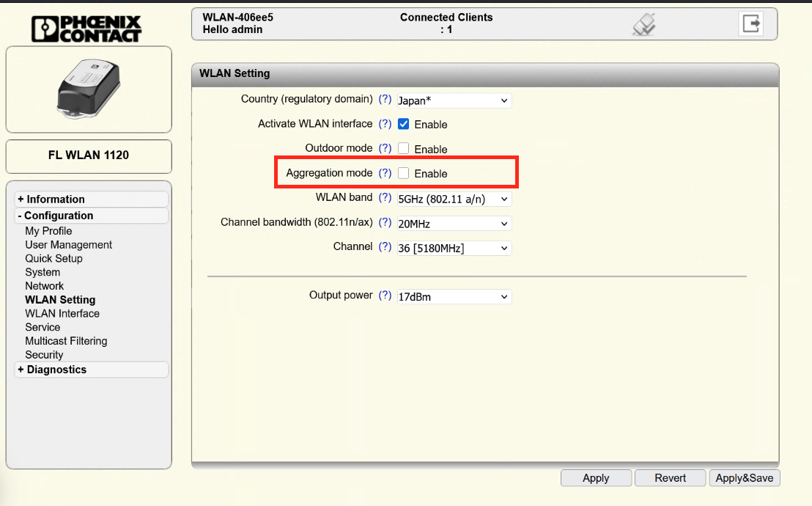Open WLAN Interface in the sidebar
The image size is (812, 506).
point(62,313)
